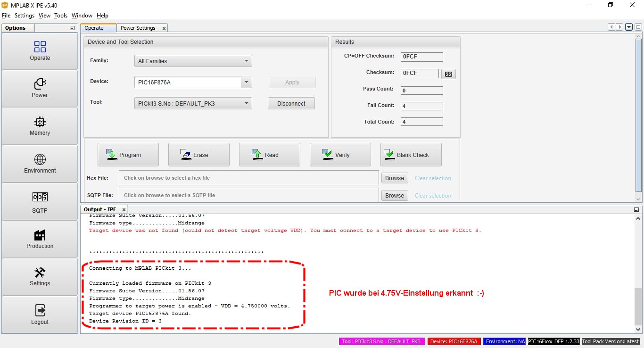Toggle the 32-bit checksum icon button
Image resolution: width=644 pixels, height=348 pixels.
pyautogui.click(x=448, y=74)
